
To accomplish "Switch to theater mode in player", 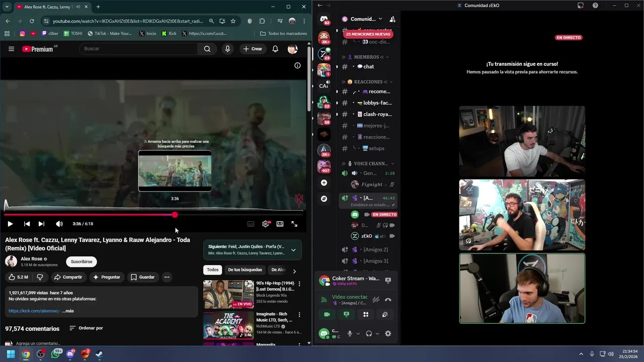I will tap(280, 224).
